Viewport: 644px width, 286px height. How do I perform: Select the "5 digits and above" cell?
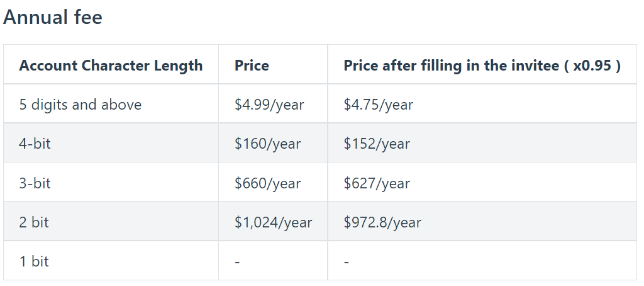(80, 105)
